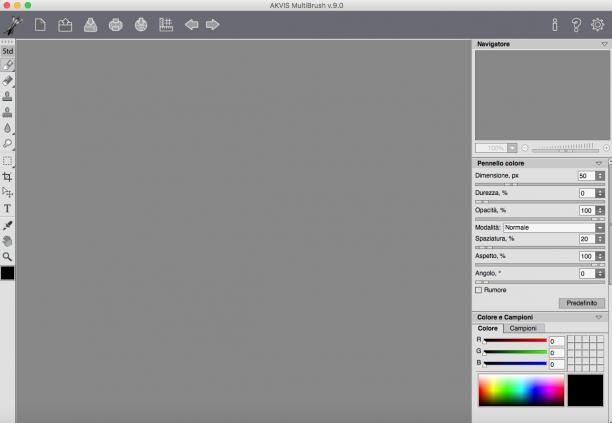This screenshot has width=612, height=423.
Task: Click the R value input field
Action: click(557, 341)
